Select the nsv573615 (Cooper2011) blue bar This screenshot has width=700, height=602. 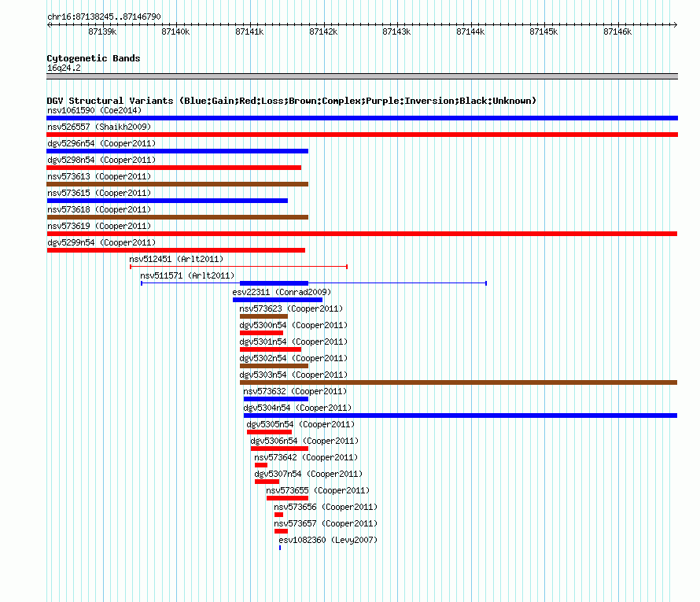click(x=168, y=201)
